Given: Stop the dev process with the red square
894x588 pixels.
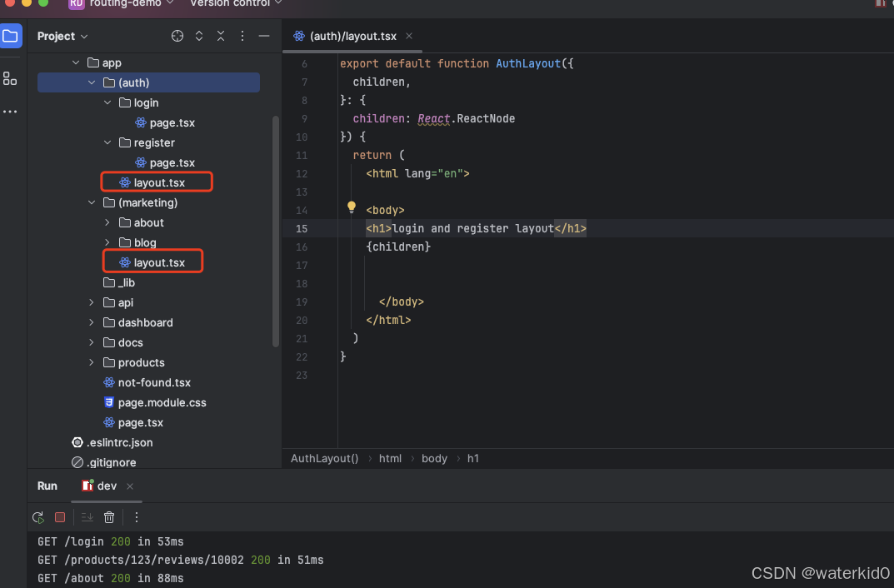Looking at the screenshot, I should click(59, 517).
